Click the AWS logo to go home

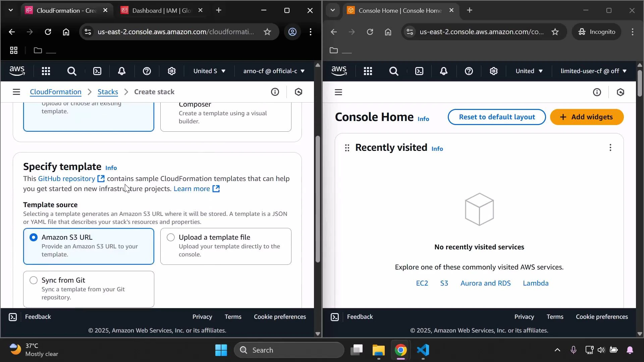[x=17, y=71]
